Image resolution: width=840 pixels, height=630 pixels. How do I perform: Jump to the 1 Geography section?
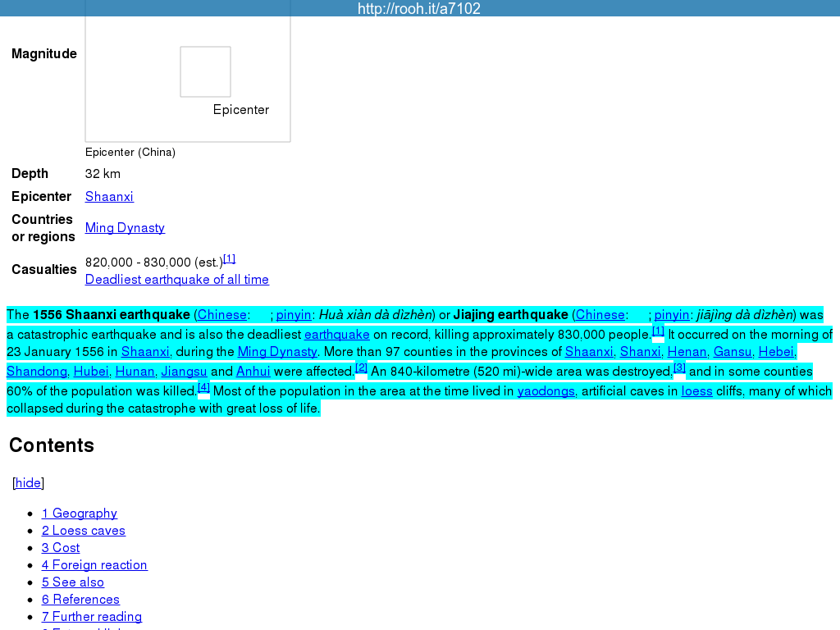(x=80, y=514)
